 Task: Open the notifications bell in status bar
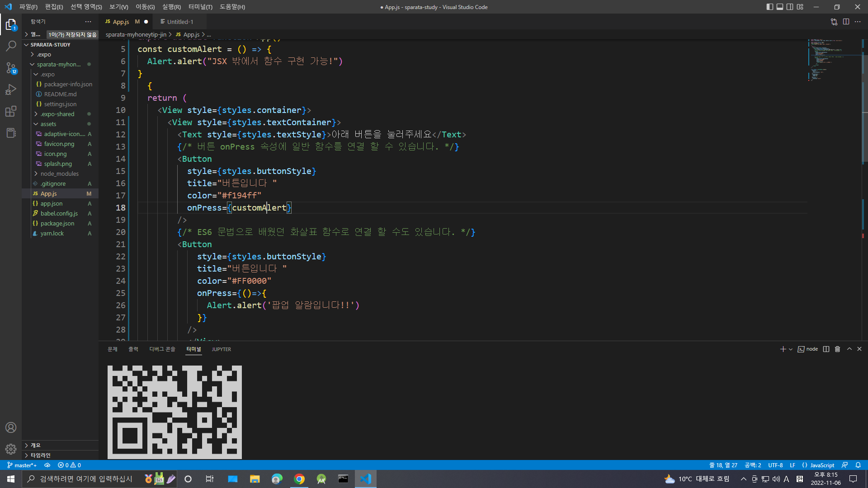pos(858,465)
